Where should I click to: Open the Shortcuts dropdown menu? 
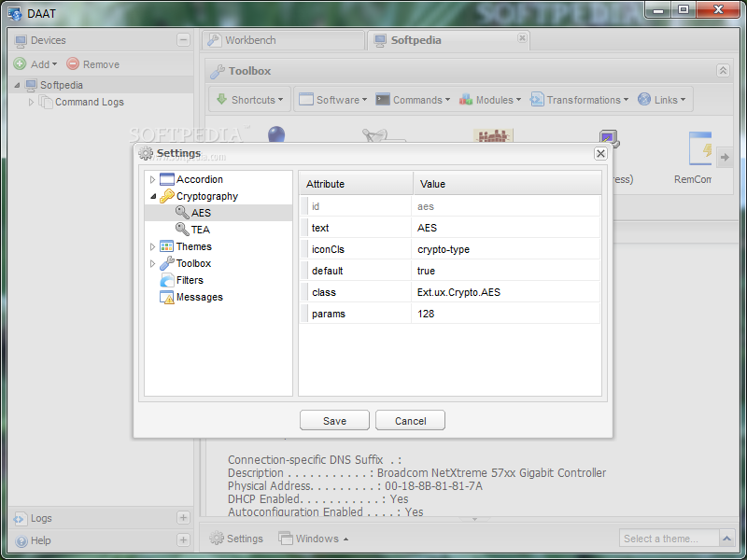click(250, 100)
